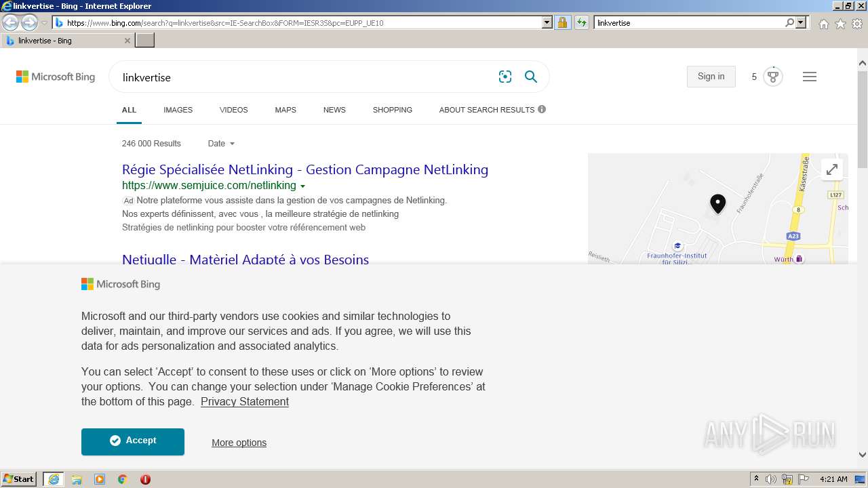Click the Refresh page icon
The image size is (868, 488).
click(x=582, y=22)
